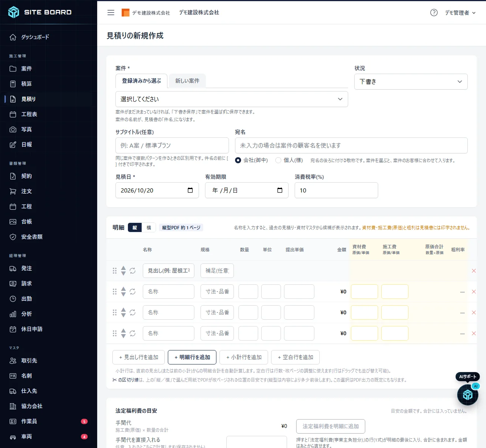Screen dimensions: 486x448
Task: Click sort arrows on the heading row
Action: pos(123,271)
